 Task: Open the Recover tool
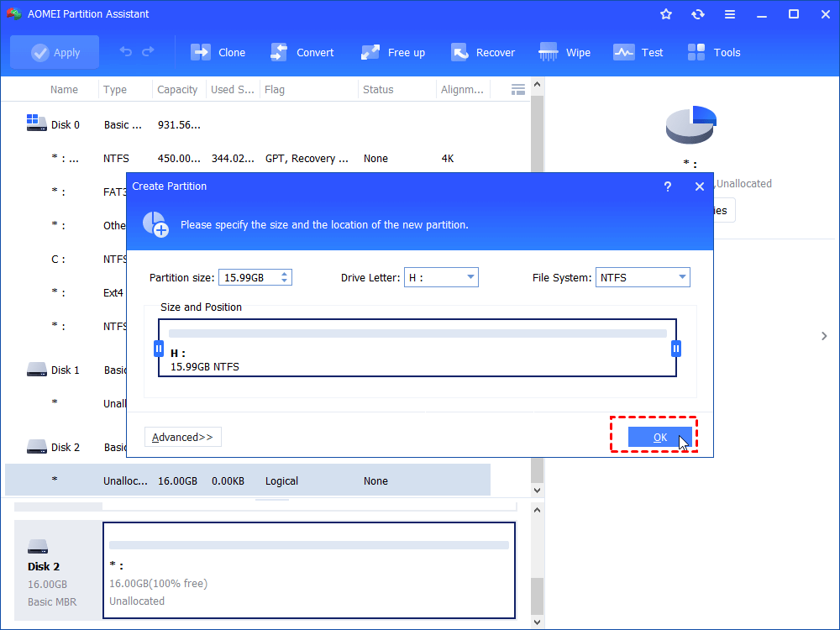coord(483,52)
